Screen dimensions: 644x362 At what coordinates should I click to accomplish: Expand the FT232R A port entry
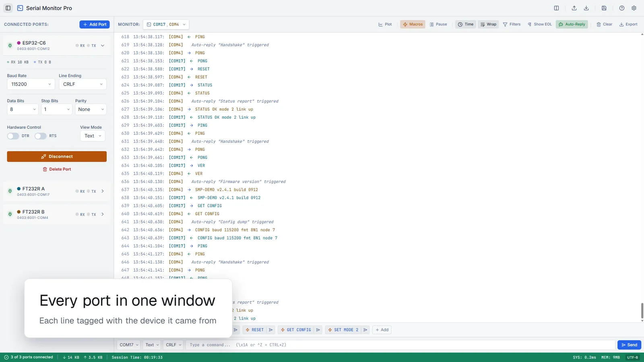coord(103,191)
